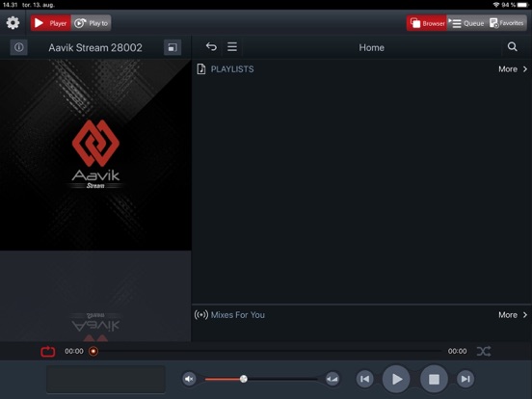Click the playback progress bar
The image size is (532, 399).
point(268,351)
